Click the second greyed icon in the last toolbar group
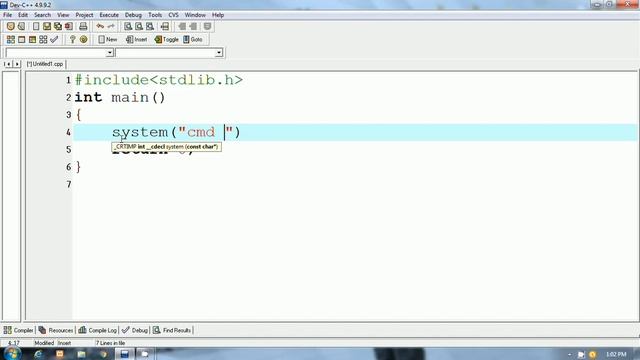 click(x=193, y=26)
